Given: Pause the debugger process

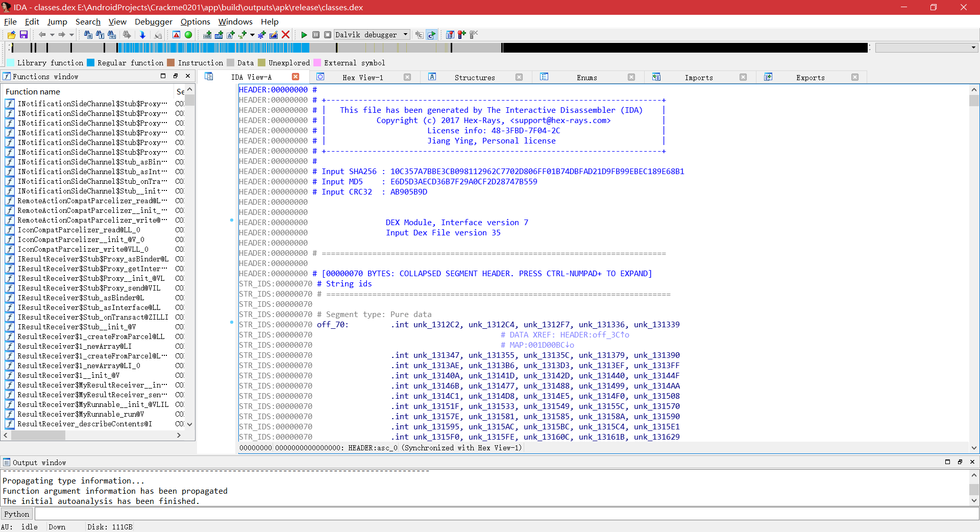Looking at the screenshot, I should 316,35.
